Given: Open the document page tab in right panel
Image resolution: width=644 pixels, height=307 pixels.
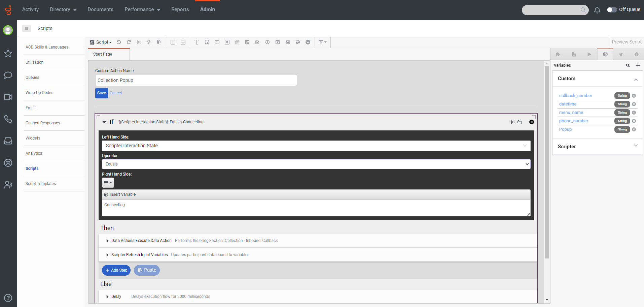Looking at the screenshot, I should (574, 54).
